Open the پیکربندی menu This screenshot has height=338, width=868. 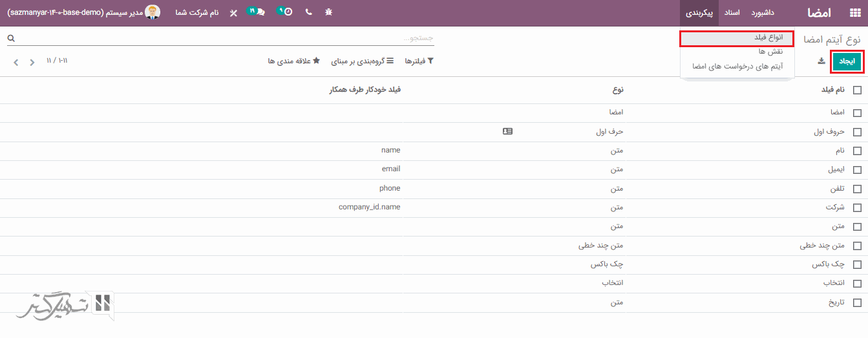tap(699, 12)
